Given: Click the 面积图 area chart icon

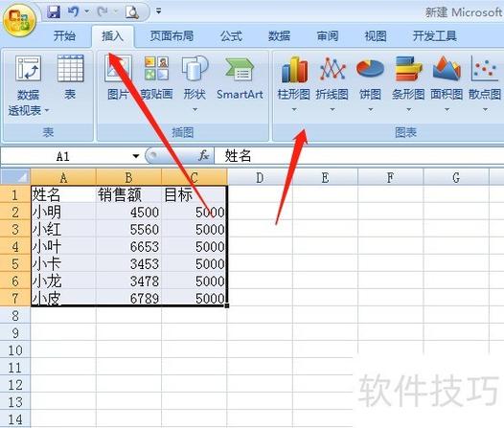Looking at the screenshot, I should (x=447, y=68).
